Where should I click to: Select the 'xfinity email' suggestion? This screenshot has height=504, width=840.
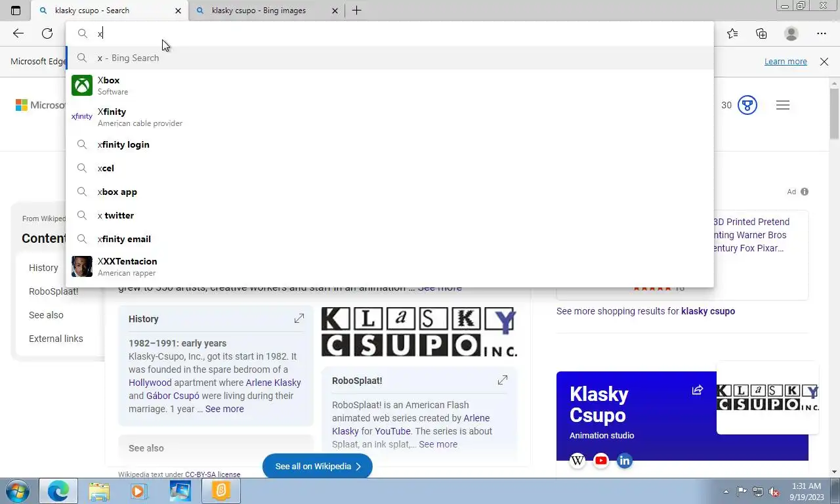(390, 239)
